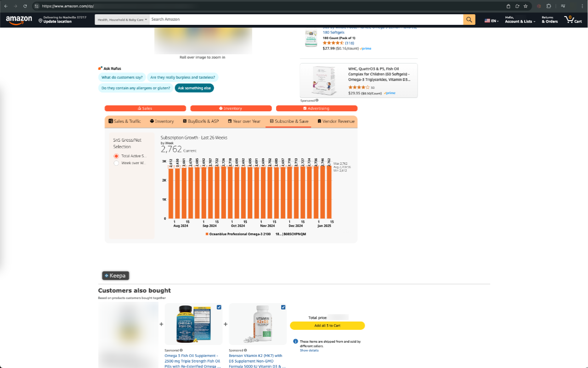Click the 180 Softgels product link

[x=334, y=33]
